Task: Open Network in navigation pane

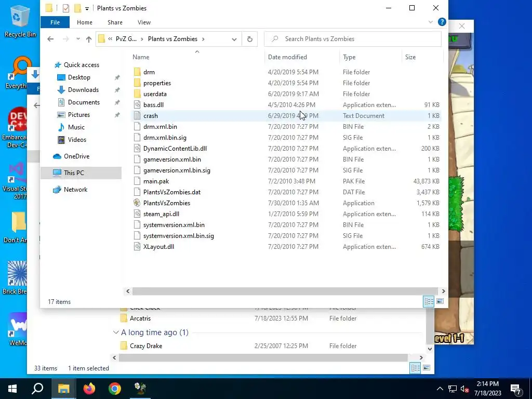Action: pyautogui.click(x=75, y=190)
